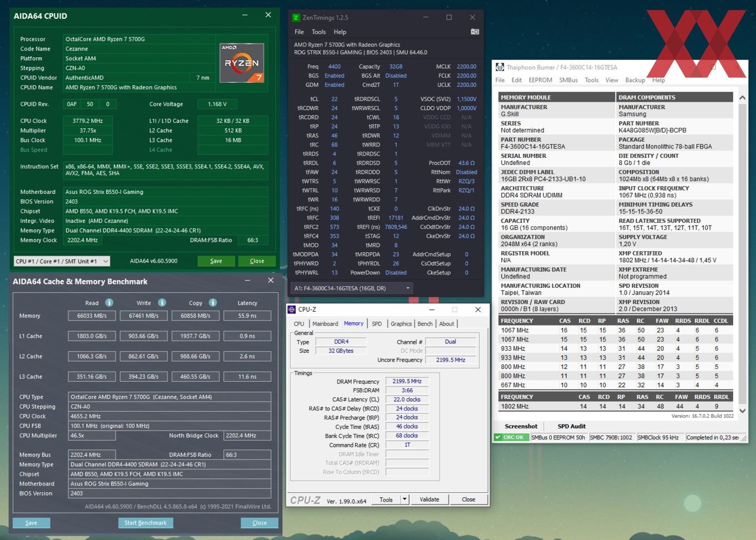Click Thaiphoon Burner scrollbar down arrow
The width and height of the screenshot is (756, 540).
(x=742, y=411)
